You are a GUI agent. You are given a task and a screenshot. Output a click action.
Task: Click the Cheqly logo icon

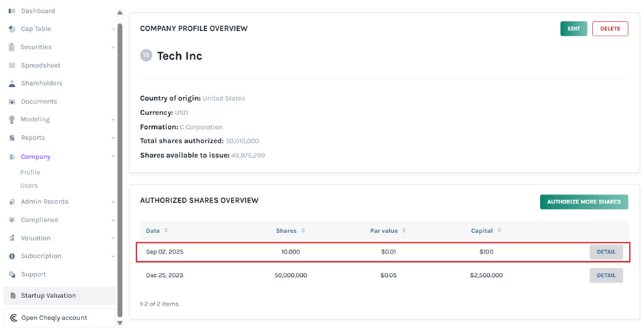click(14, 318)
